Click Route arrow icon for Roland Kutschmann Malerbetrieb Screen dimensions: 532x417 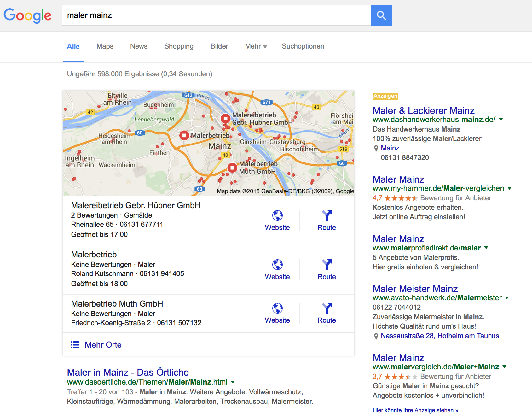(327, 265)
